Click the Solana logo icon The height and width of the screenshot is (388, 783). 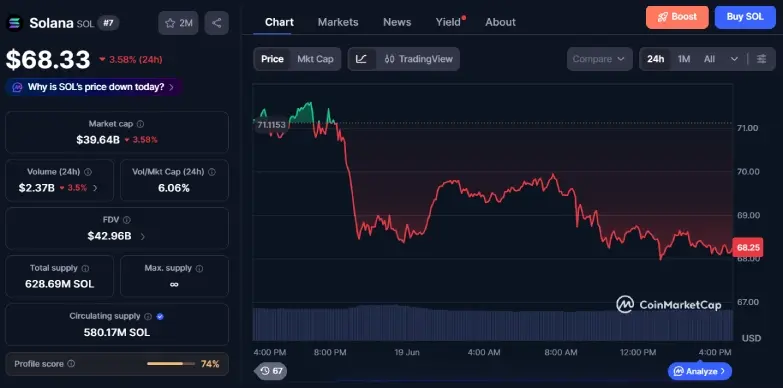pos(14,23)
